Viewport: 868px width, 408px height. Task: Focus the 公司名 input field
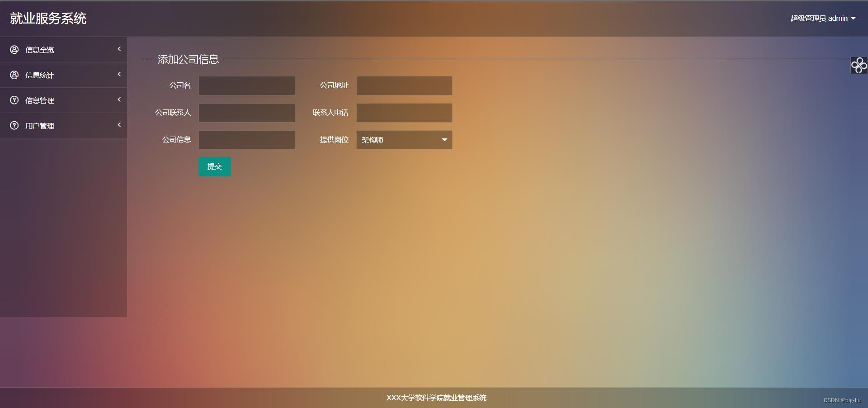(x=247, y=85)
